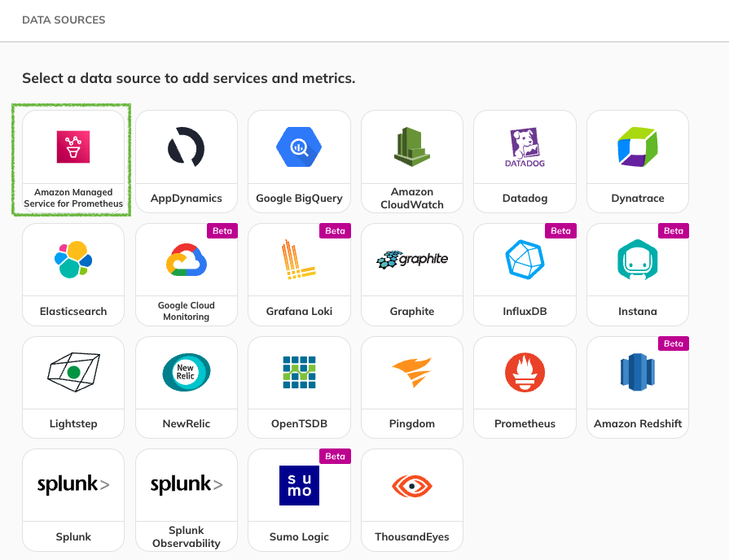Select the ThousandEyes data source
729x560 pixels.
[x=411, y=499]
